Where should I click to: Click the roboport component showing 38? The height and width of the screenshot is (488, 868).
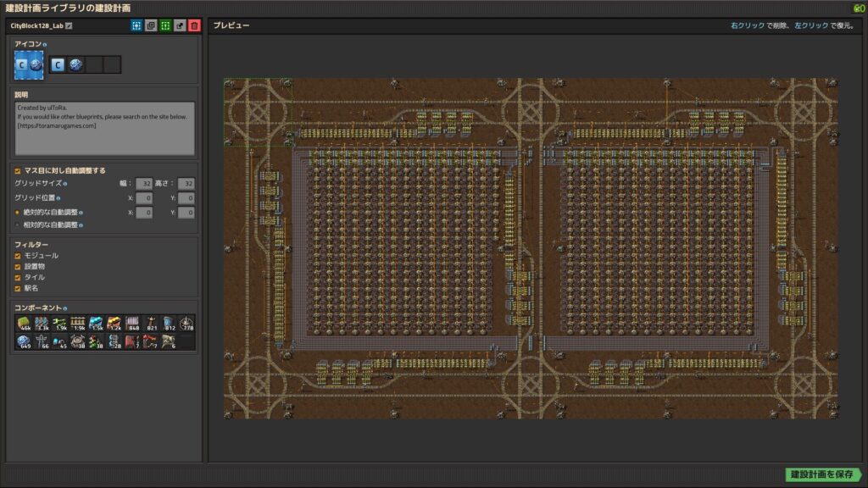coord(78,341)
